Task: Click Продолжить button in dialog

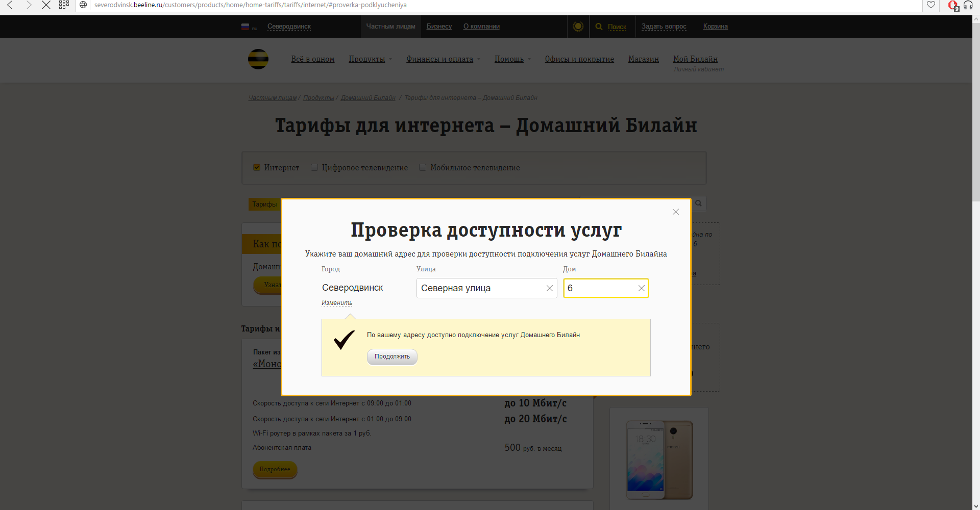Action: [392, 356]
